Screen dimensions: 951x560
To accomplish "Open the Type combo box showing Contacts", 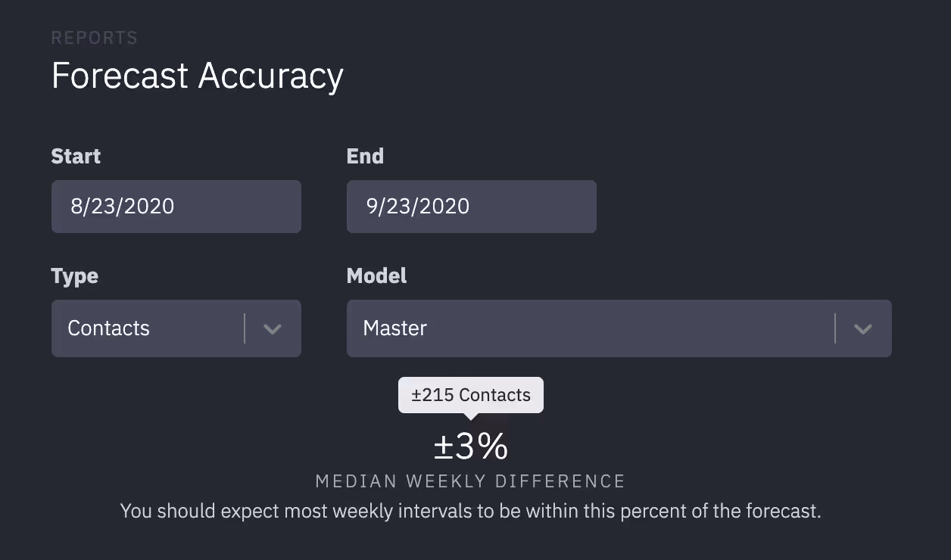I will (176, 328).
